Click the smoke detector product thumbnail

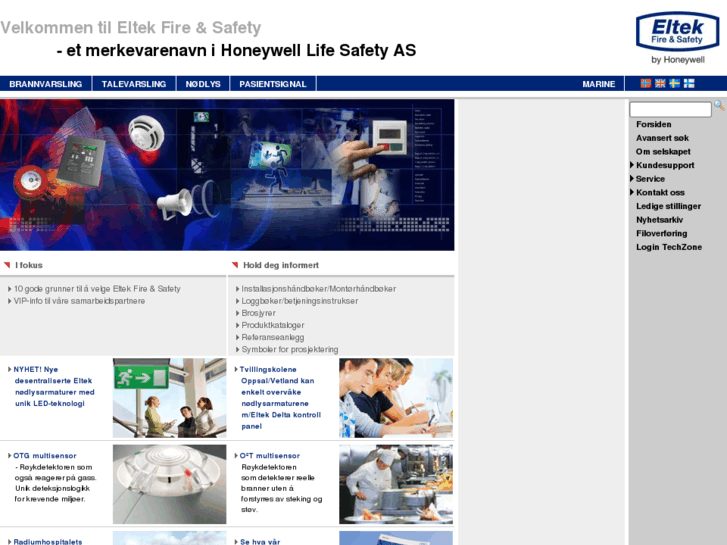(x=169, y=484)
